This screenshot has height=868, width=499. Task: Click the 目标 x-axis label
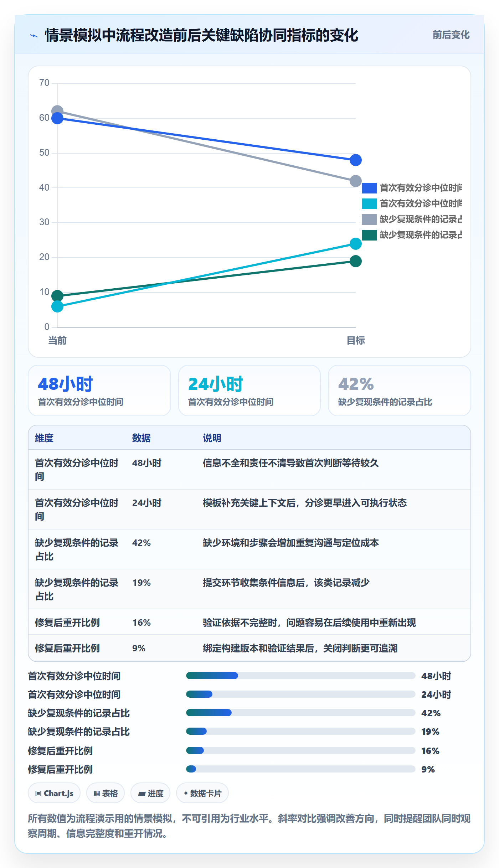coord(356,341)
